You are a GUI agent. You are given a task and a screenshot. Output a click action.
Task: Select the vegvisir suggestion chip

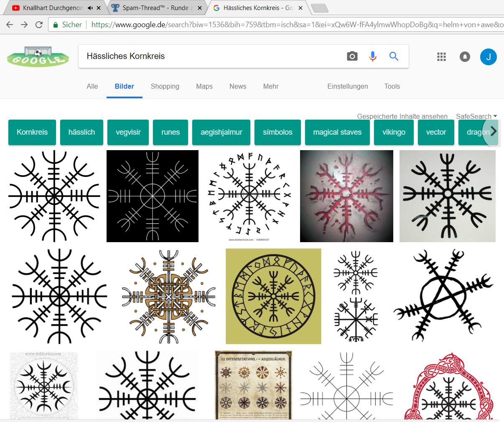pos(128,132)
